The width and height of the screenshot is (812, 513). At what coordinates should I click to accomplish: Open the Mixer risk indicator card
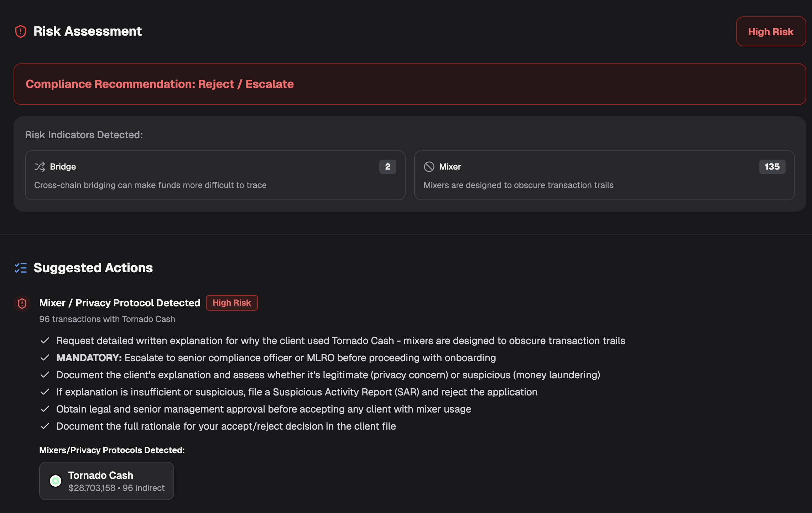[x=604, y=175]
